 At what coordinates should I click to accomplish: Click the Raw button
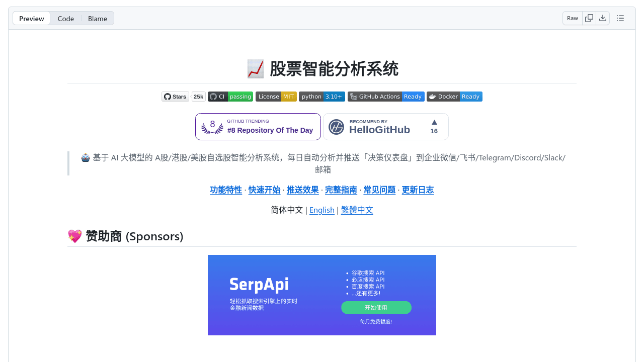[x=573, y=19]
